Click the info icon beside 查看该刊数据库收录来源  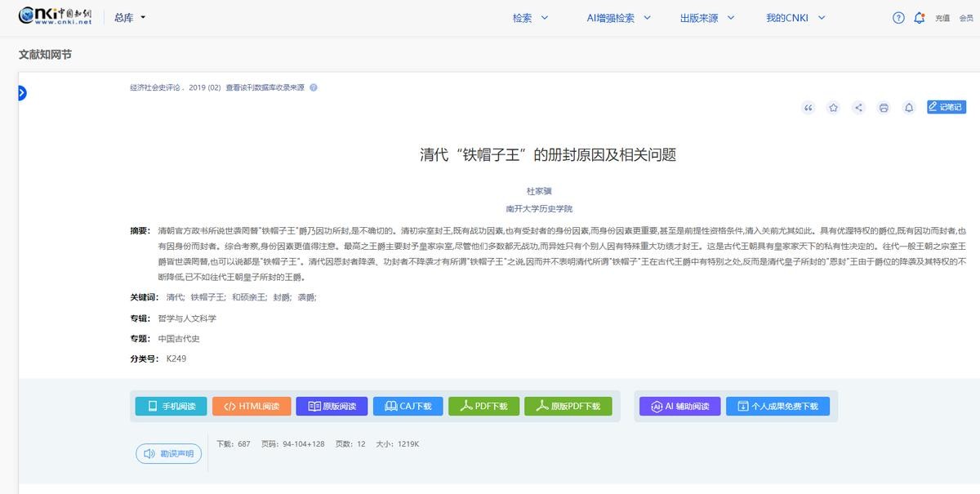tap(314, 87)
